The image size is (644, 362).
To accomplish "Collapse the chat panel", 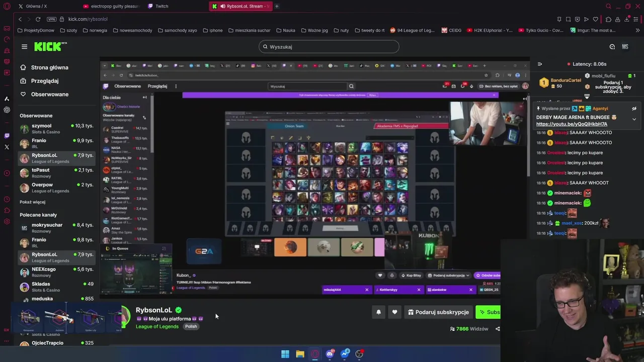I will pos(540,64).
